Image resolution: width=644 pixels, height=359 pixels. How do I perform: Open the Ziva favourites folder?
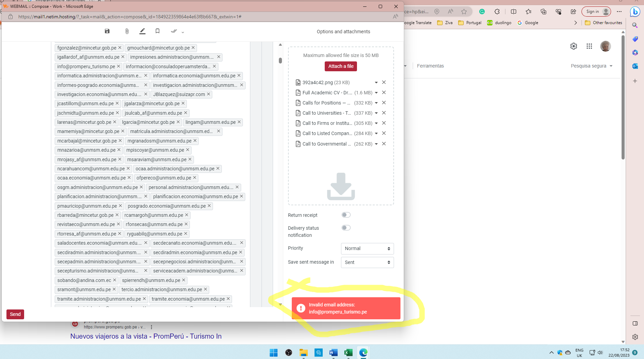[445, 23]
